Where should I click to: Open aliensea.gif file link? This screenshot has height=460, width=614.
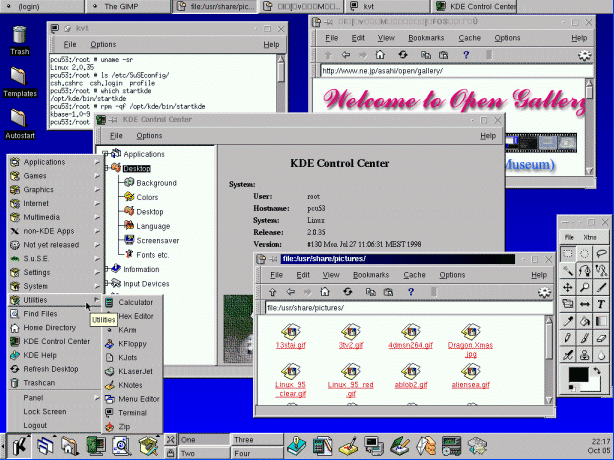click(471, 385)
